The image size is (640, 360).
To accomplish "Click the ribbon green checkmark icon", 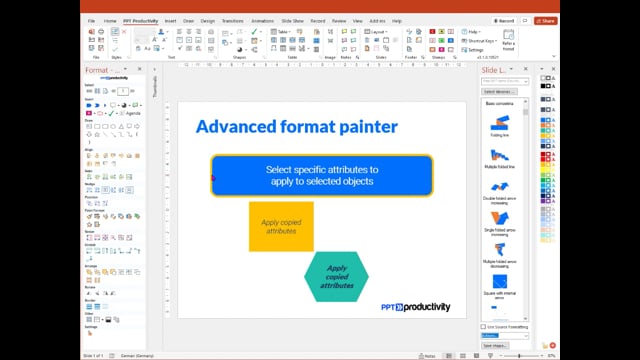I will tap(254, 31).
